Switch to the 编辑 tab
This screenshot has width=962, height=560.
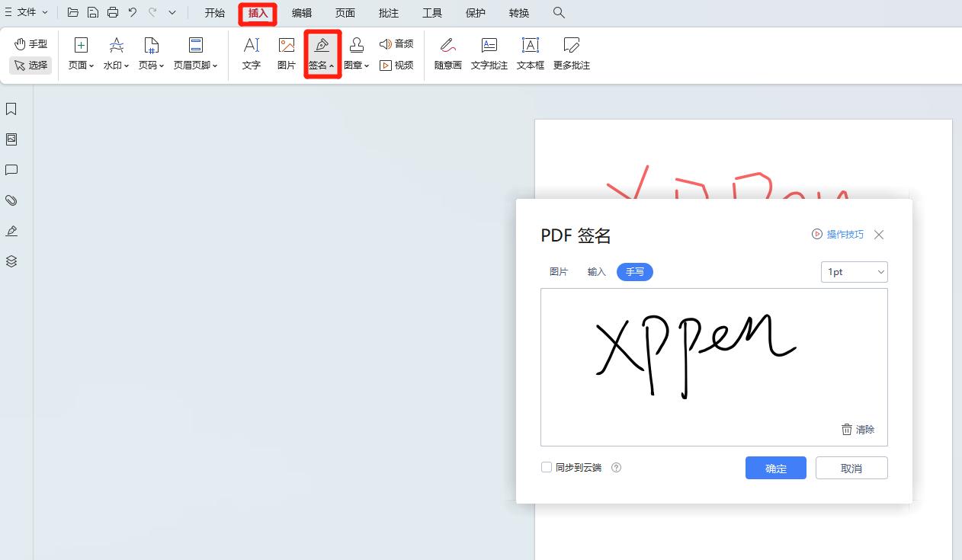point(302,13)
